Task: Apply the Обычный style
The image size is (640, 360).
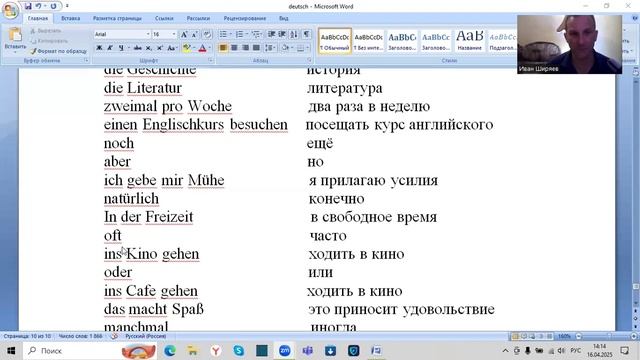Action: pyautogui.click(x=335, y=40)
